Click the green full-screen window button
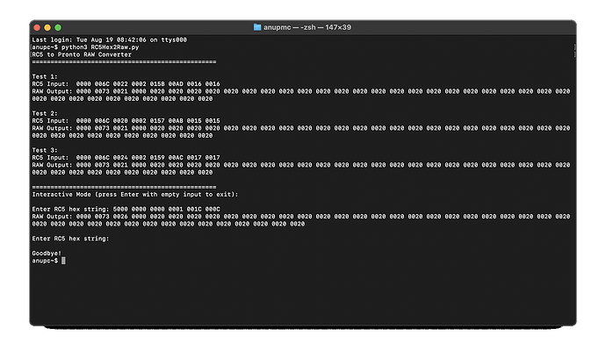606x364 pixels. pyautogui.click(x=61, y=26)
